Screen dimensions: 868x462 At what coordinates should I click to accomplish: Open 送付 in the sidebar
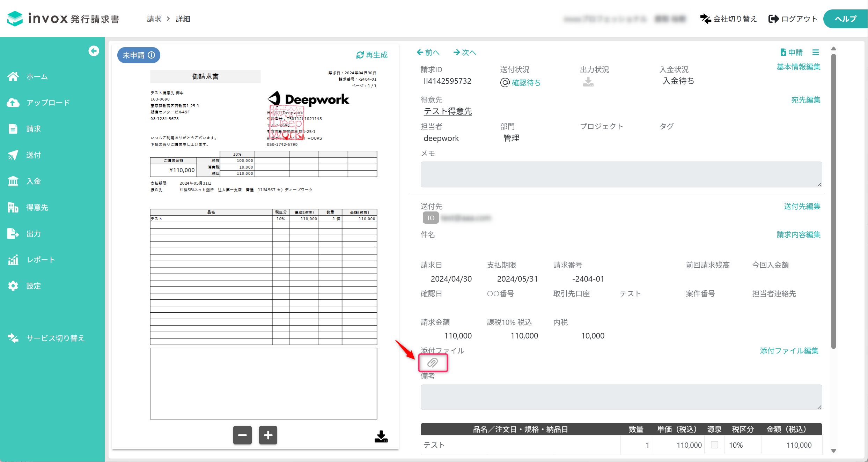point(34,155)
